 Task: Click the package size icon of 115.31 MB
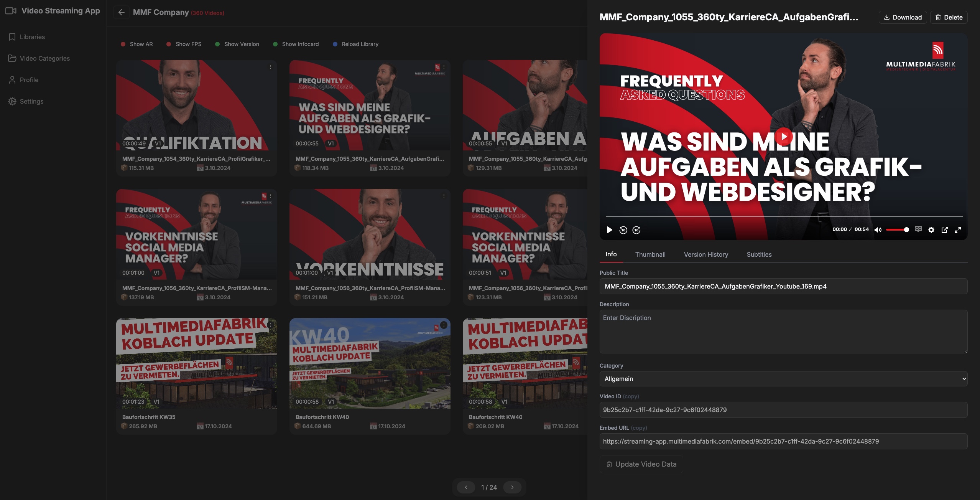[x=124, y=168]
